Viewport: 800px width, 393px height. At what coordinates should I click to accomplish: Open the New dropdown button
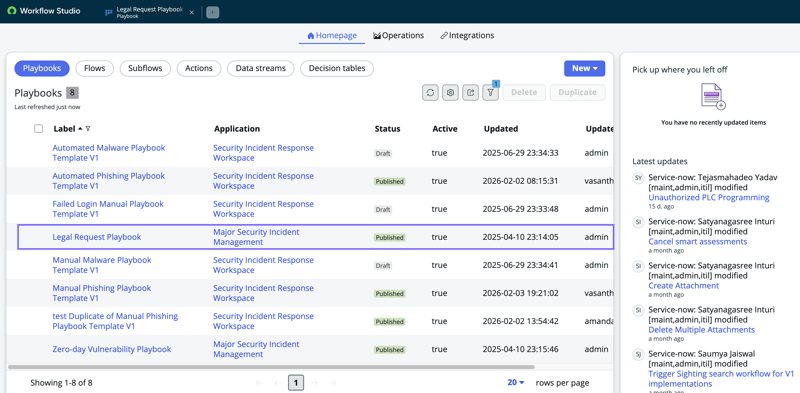(x=585, y=68)
